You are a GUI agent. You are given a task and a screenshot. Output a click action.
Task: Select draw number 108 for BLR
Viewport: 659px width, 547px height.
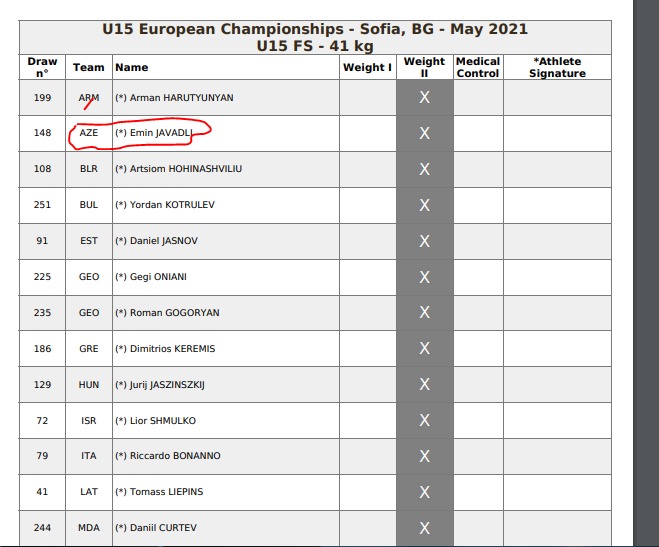coord(42,169)
